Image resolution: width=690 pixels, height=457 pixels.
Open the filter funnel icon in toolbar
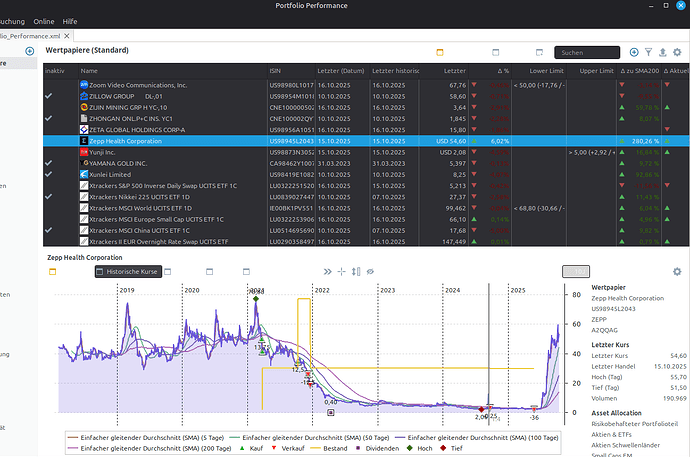(648, 52)
